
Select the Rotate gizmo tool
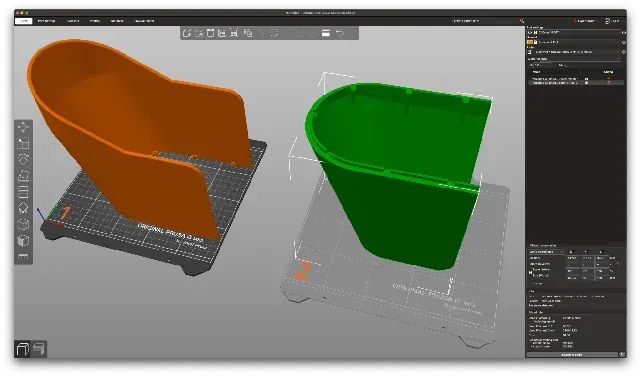(24, 160)
